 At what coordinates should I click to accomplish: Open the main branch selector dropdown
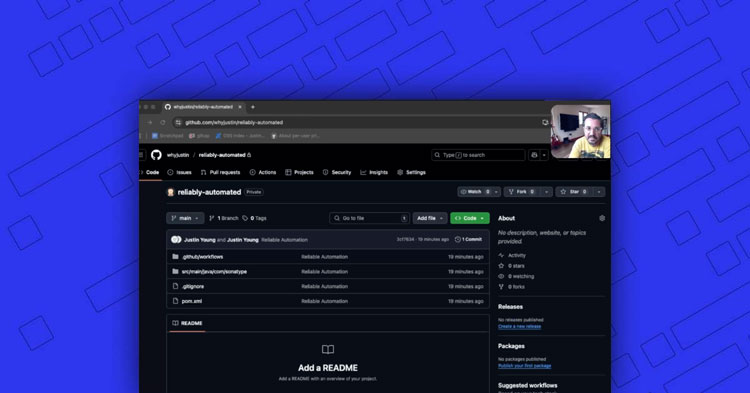[185, 218]
